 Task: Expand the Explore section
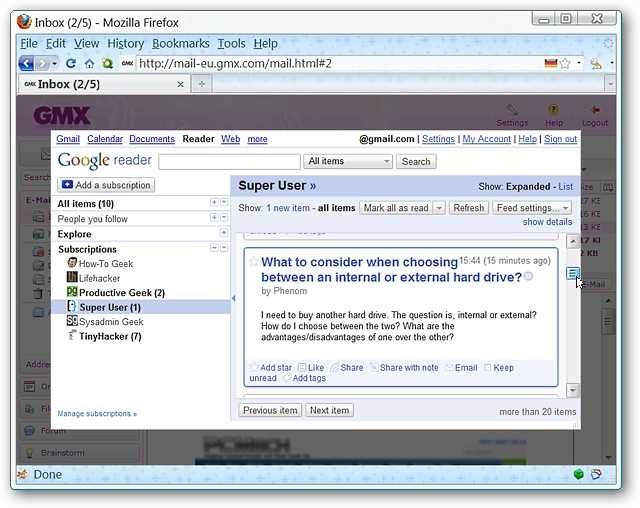[x=223, y=233]
